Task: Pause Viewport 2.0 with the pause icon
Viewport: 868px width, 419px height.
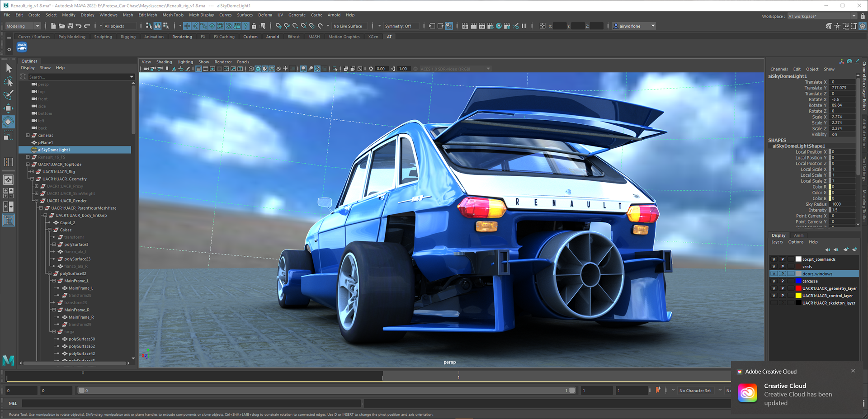Action: coord(524,26)
